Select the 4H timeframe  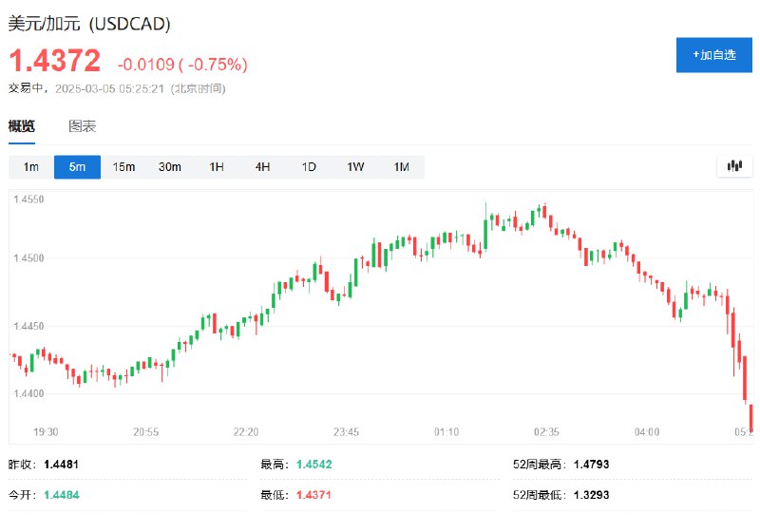262,167
